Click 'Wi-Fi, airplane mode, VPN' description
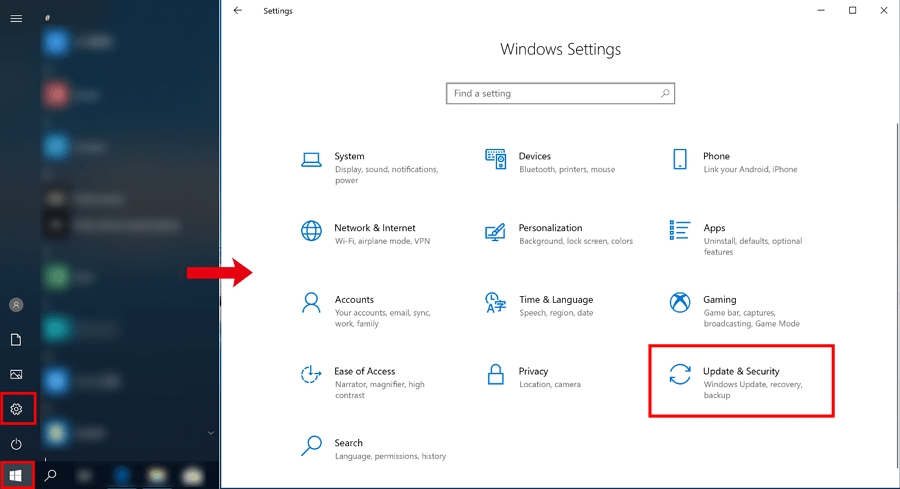Image resolution: width=900 pixels, height=489 pixels. (x=382, y=241)
